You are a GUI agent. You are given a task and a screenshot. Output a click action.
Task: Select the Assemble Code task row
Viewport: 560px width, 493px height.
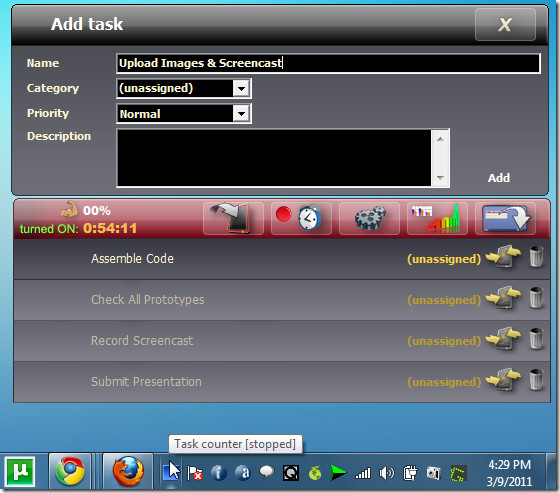click(282, 259)
